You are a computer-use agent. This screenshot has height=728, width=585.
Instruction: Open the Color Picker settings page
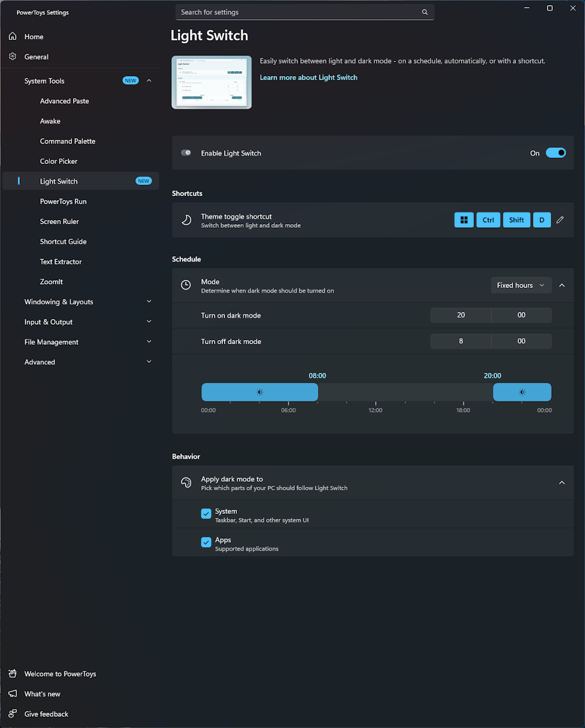tap(58, 162)
